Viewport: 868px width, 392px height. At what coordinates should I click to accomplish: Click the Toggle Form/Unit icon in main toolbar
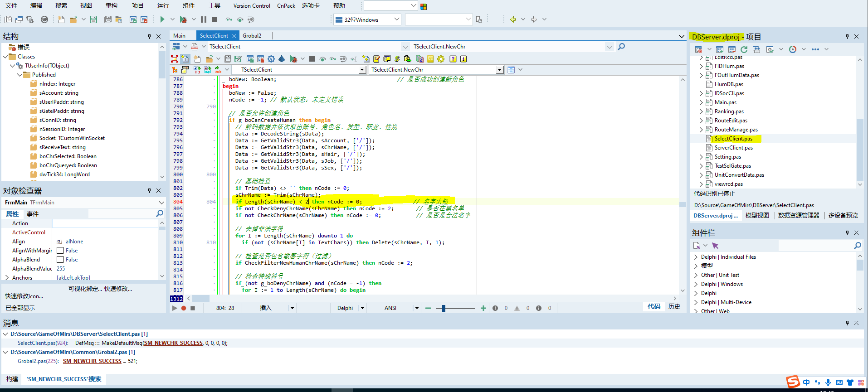[x=30, y=19]
